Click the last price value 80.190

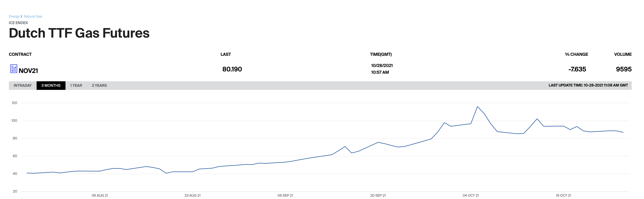[232, 69]
